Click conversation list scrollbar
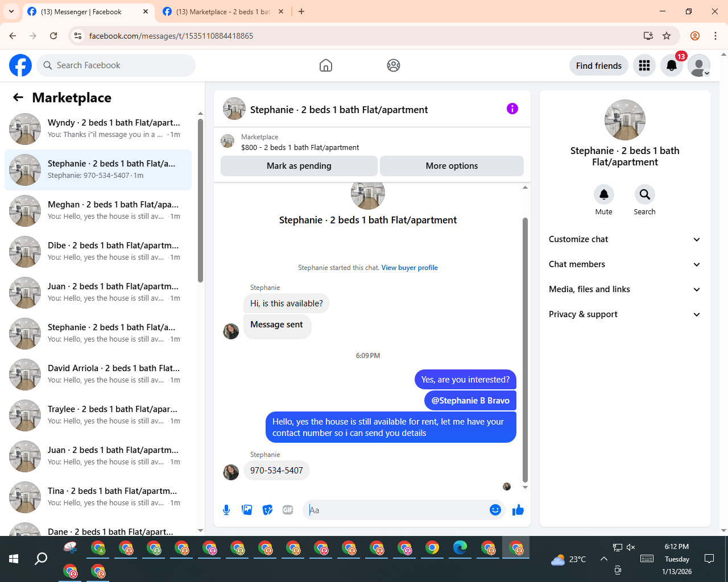The image size is (728, 582). tap(200, 201)
